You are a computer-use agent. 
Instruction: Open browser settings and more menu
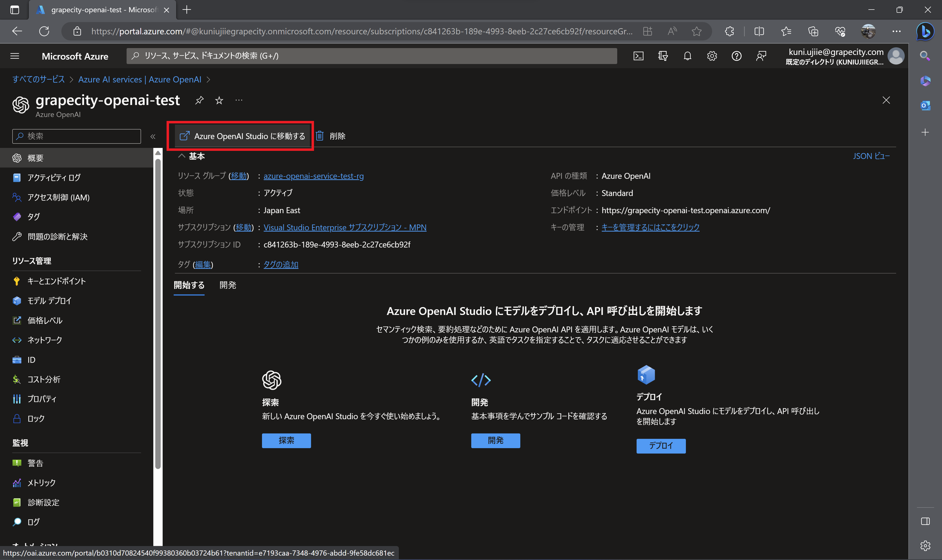click(x=896, y=31)
